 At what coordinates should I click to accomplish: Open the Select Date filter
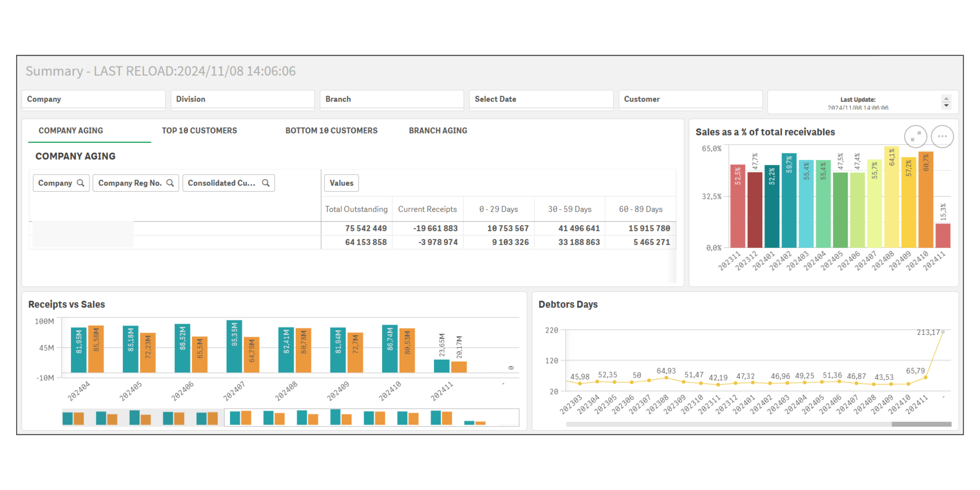(x=541, y=99)
